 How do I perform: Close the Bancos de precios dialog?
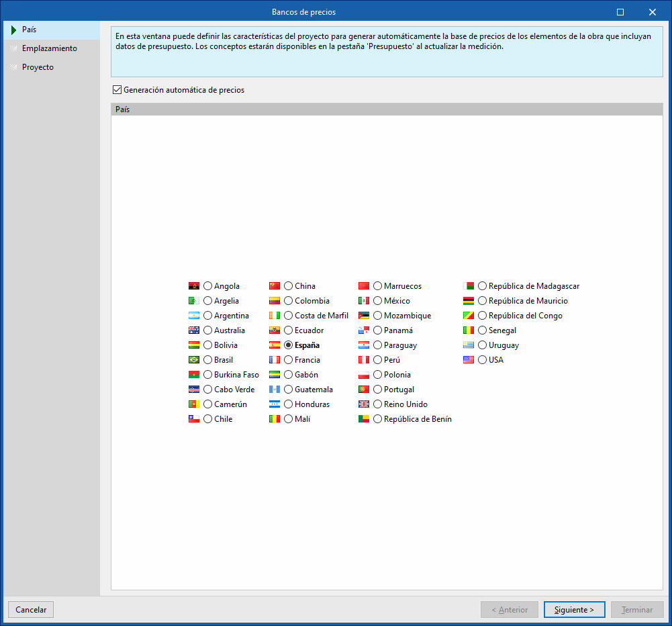653,12
